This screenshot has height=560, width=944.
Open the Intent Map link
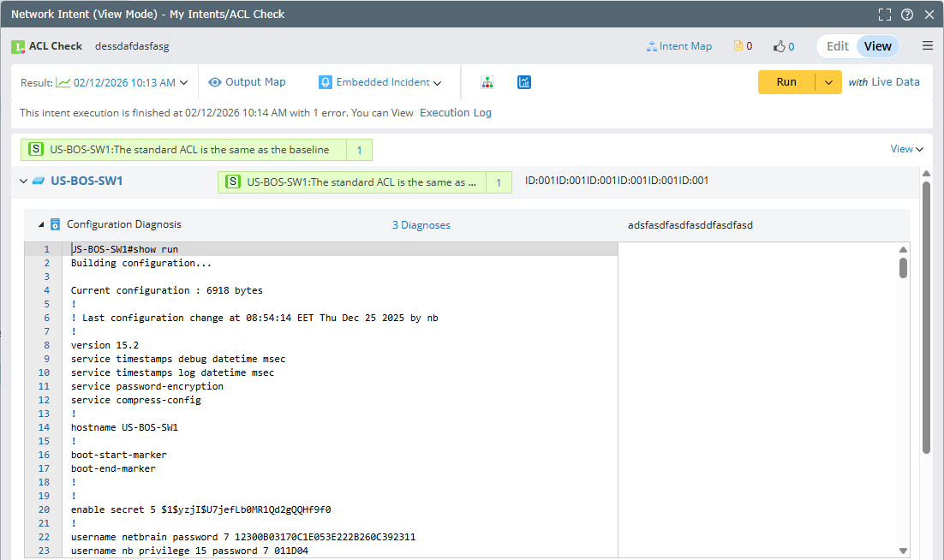point(679,46)
